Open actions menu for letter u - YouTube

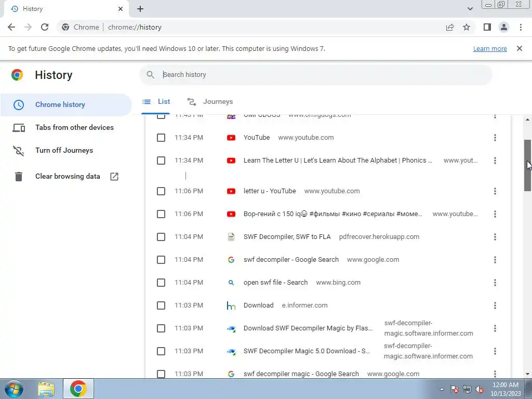click(x=495, y=191)
